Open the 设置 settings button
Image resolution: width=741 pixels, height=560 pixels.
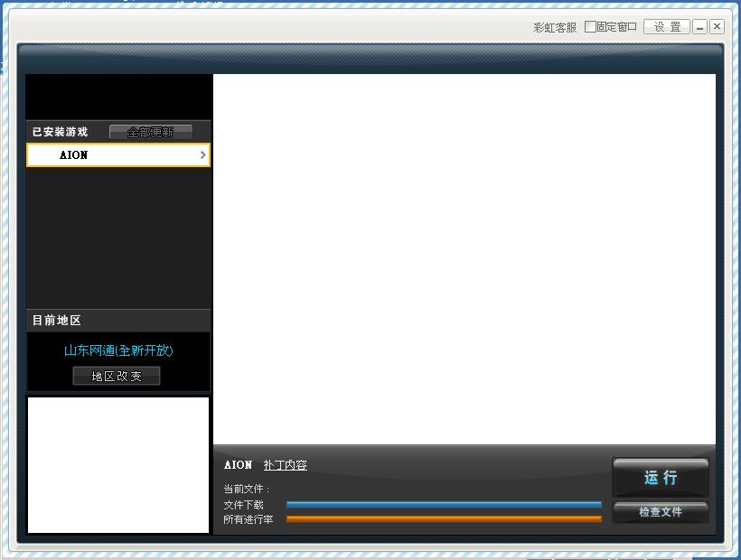pyautogui.click(x=667, y=27)
